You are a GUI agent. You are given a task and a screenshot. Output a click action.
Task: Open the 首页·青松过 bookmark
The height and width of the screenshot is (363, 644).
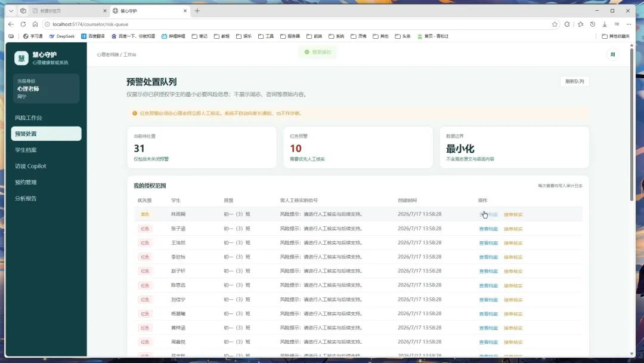coord(433,36)
